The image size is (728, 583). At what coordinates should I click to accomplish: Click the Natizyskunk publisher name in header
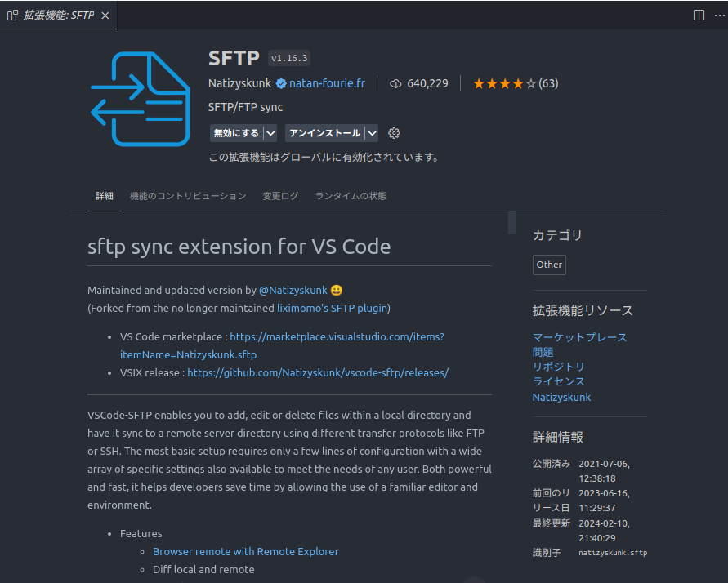click(239, 83)
